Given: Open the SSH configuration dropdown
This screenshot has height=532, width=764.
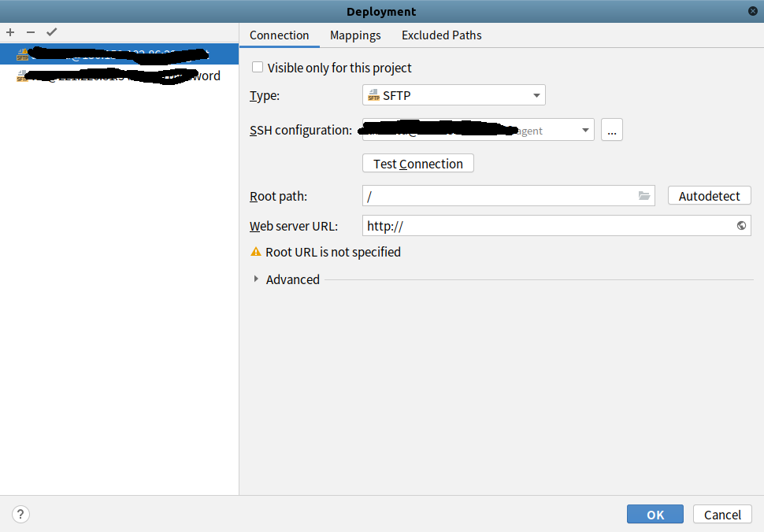Looking at the screenshot, I should [x=478, y=131].
